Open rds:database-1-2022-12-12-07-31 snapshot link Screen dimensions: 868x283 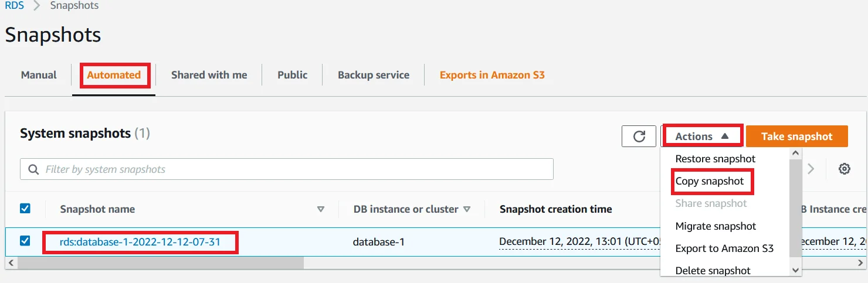(x=140, y=241)
